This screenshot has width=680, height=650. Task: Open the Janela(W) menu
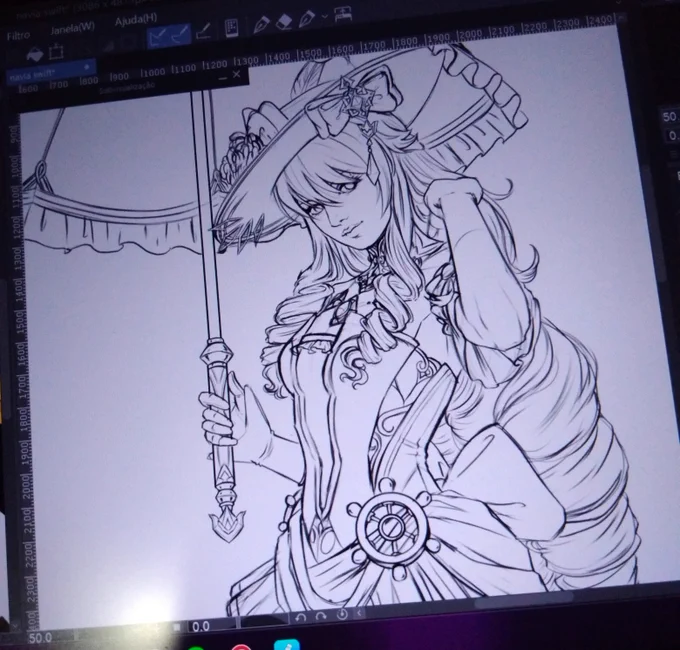click(x=72, y=28)
